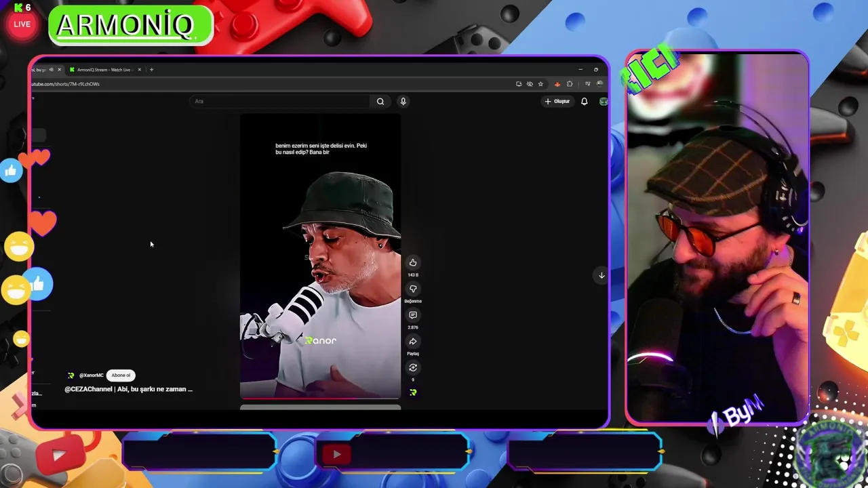
Task: Share the Short via Paylaş arrow icon
Action: pos(413,342)
